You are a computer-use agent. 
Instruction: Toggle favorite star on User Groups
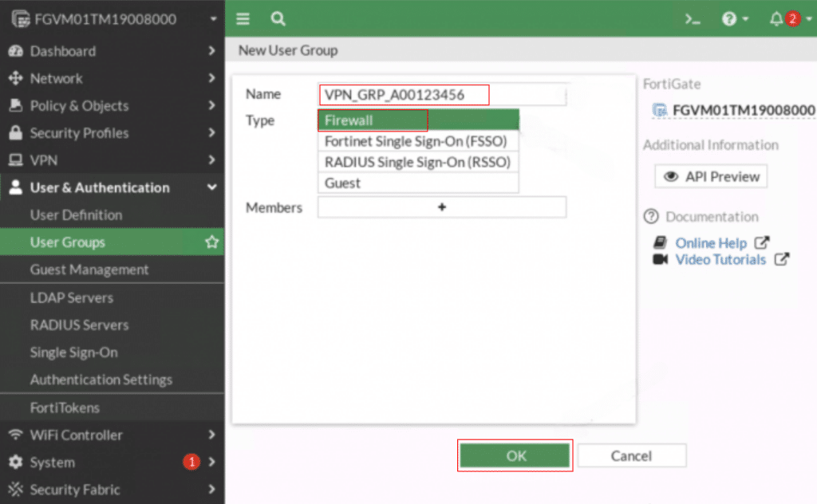pos(211,242)
